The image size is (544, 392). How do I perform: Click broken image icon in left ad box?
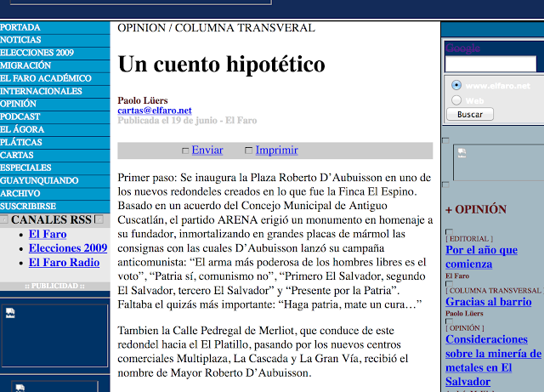(x=10, y=313)
